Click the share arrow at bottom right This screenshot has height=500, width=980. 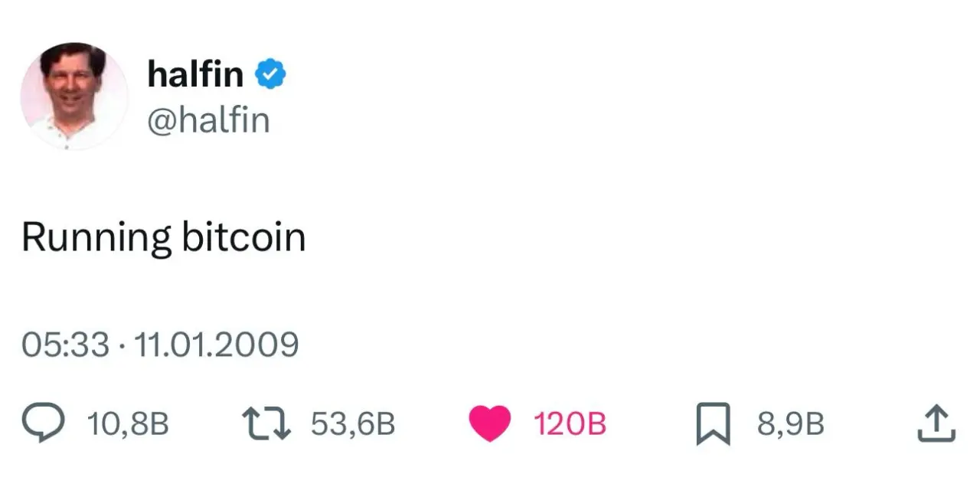[936, 421]
